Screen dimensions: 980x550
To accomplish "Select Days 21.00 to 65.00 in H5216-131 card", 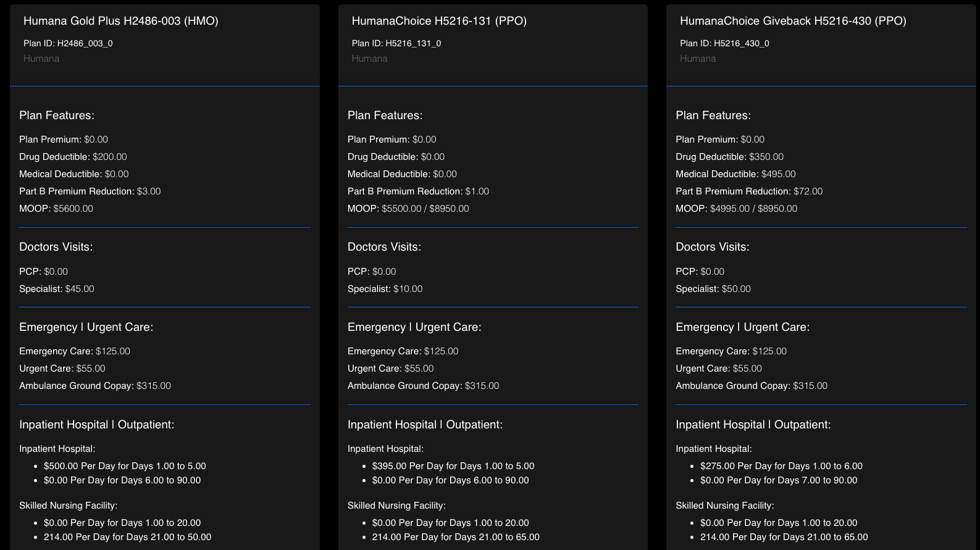I will tap(456, 537).
